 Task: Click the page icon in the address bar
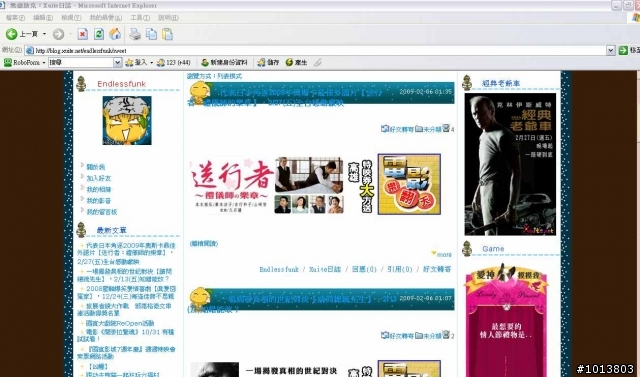point(29,51)
